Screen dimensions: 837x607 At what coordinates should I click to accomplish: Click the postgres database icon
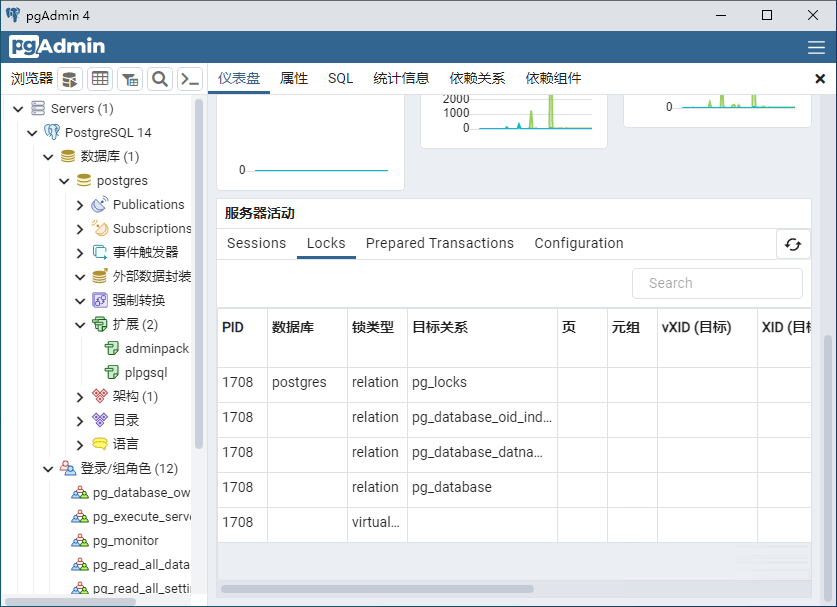[84, 180]
